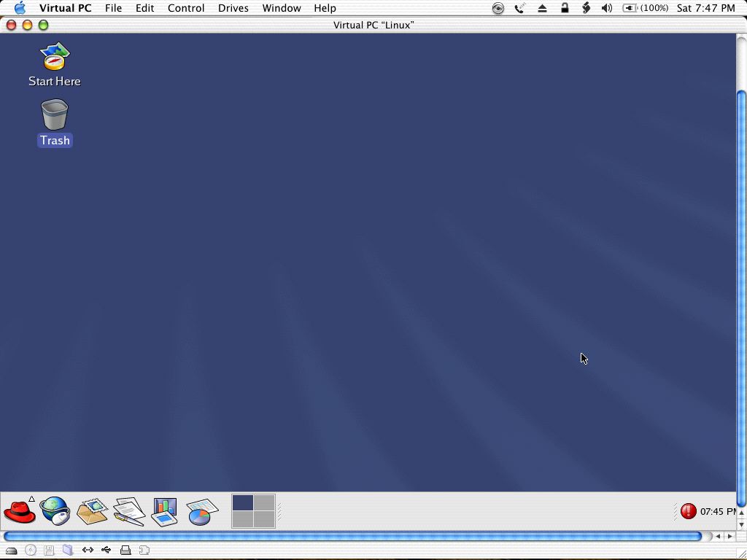The image size is (747, 560).
Task: Click the eye icon in menu bar
Action: click(498, 8)
